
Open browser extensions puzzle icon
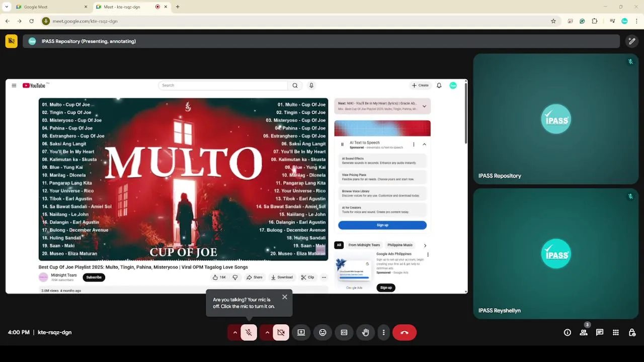point(595,21)
